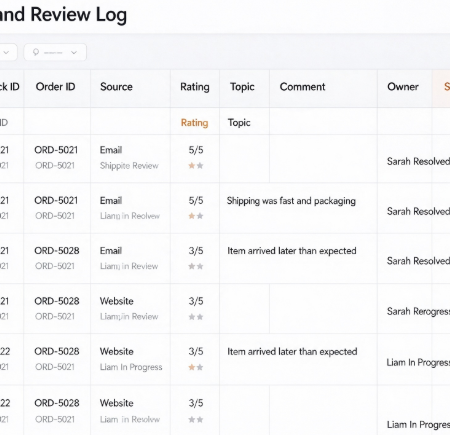Viewport: 450px width, 435px height.
Task: Click the star rating in the Shippite Review row
Action: point(196,166)
